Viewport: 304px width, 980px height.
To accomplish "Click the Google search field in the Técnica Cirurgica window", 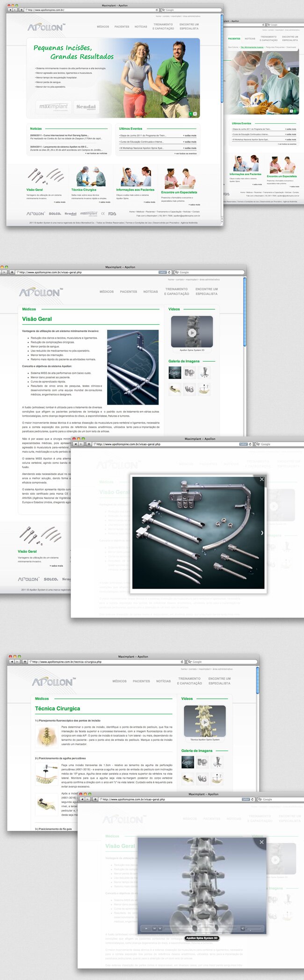I will pyautogui.click(x=222, y=661).
